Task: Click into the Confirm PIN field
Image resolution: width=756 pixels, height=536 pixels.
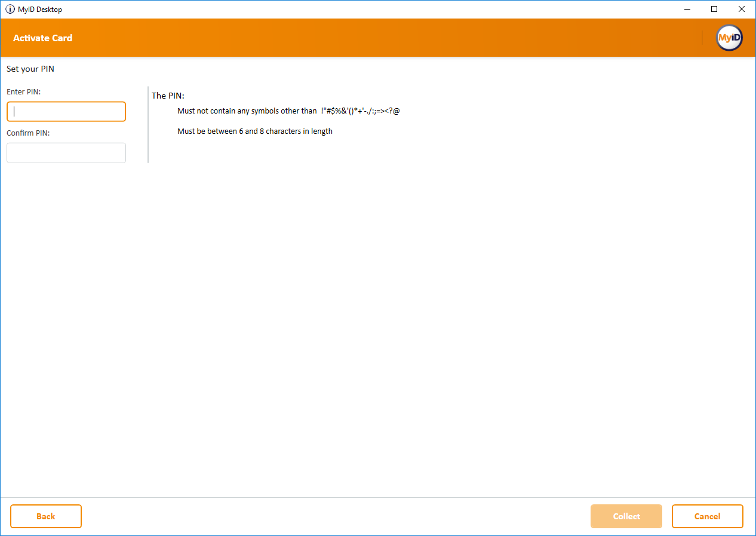Action: click(x=66, y=153)
